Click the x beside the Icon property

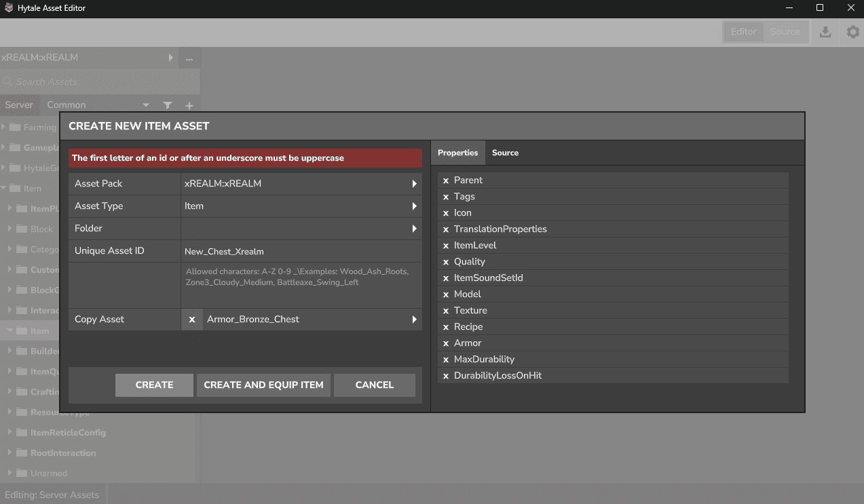point(446,213)
